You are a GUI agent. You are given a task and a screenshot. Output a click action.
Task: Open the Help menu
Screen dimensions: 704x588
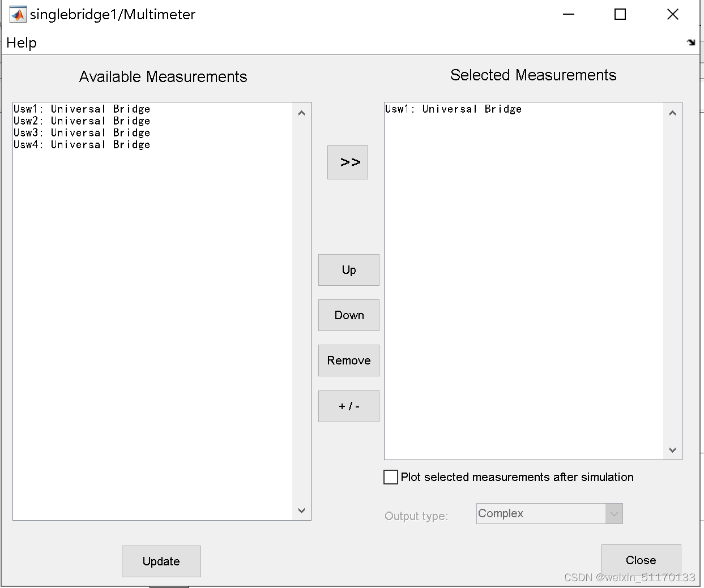point(21,42)
